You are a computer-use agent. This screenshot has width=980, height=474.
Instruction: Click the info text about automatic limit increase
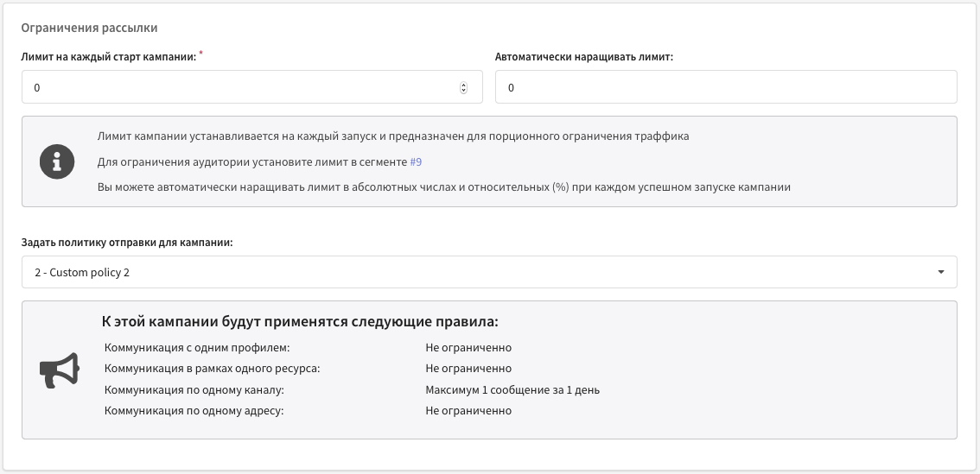[x=443, y=186]
